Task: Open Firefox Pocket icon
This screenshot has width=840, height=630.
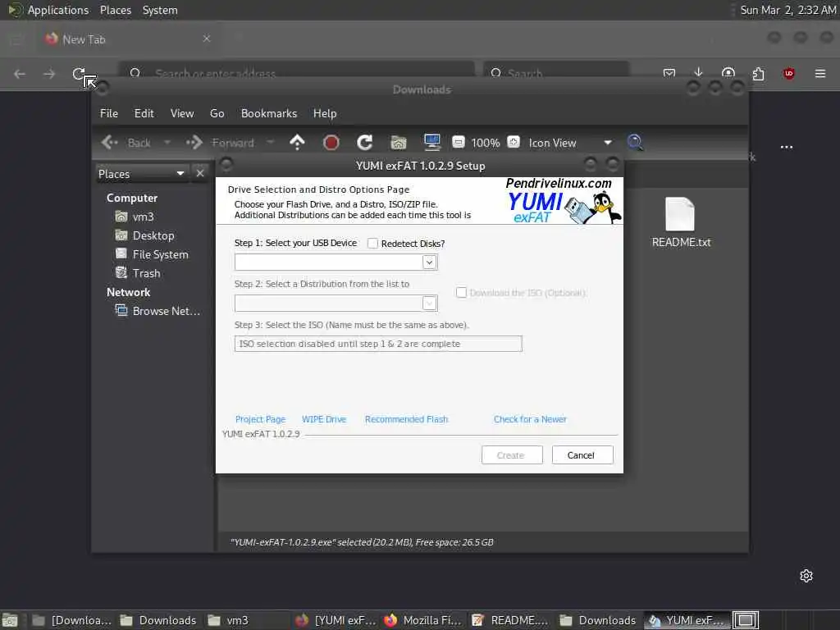Action: pyautogui.click(x=669, y=73)
